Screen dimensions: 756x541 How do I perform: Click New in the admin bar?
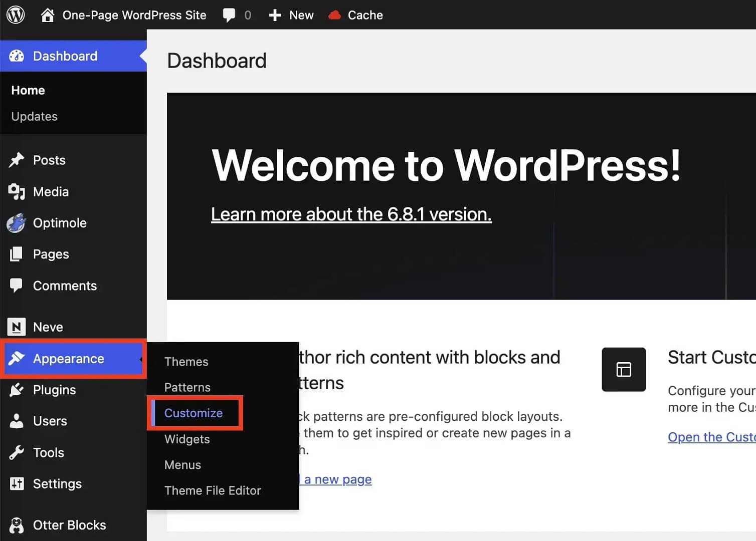[301, 16]
